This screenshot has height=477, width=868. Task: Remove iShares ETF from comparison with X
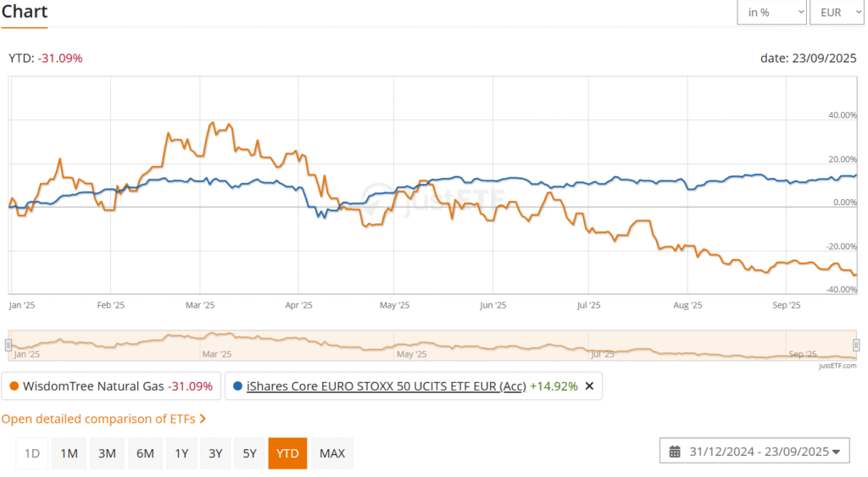(x=590, y=386)
